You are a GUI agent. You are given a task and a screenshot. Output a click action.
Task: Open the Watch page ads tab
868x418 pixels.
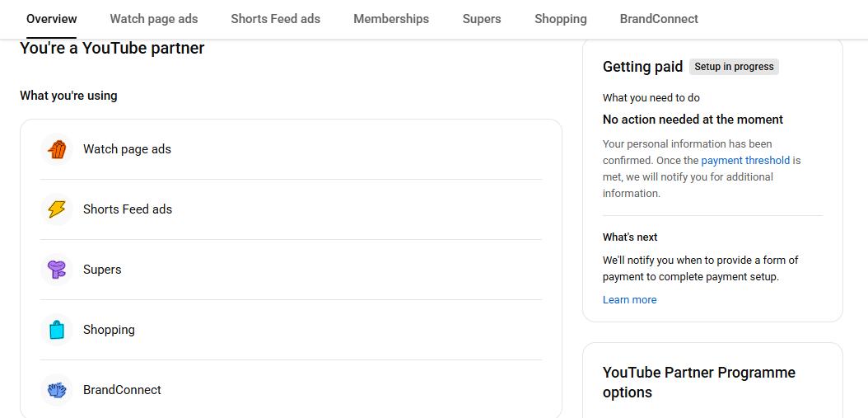click(x=154, y=19)
